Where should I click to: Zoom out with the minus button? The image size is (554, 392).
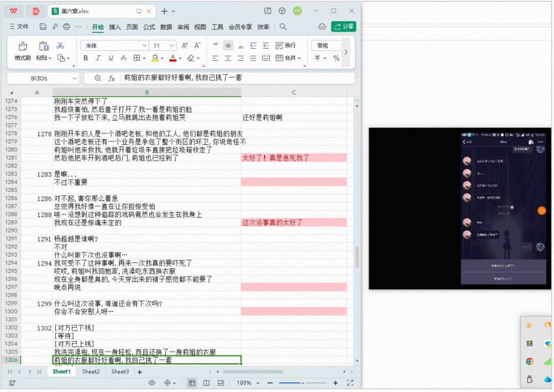[270, 383]
